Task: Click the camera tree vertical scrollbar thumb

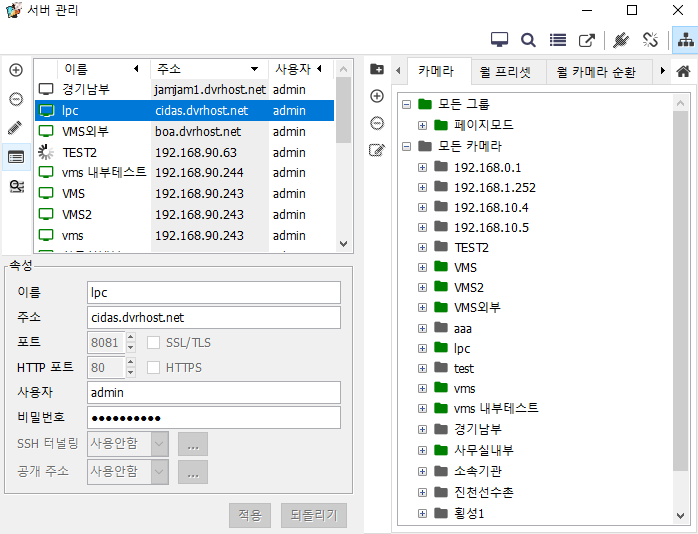Action: [680, 291]
